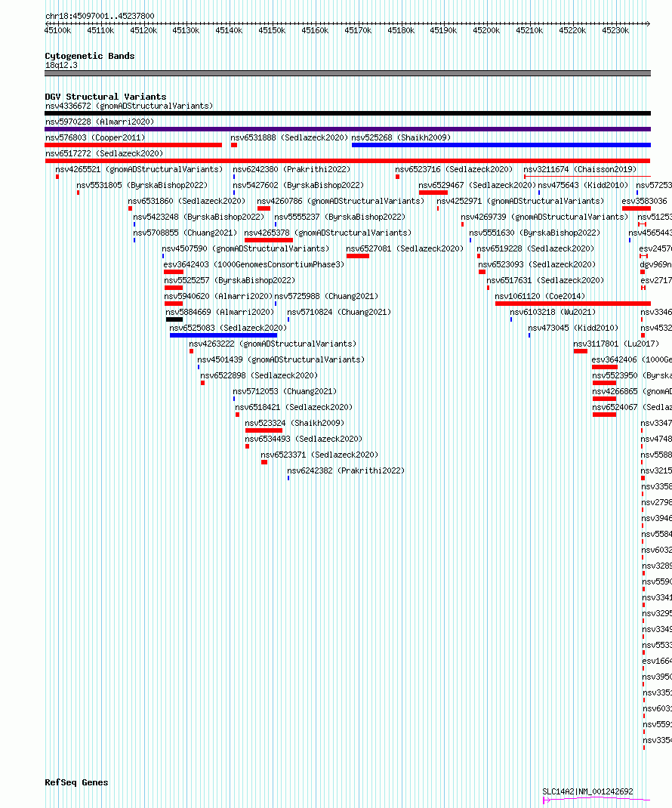This screenshot has height=808, width=672.
Task: Click nsv6517631 Sedlazeck2020 label
Action: (545, 281)
